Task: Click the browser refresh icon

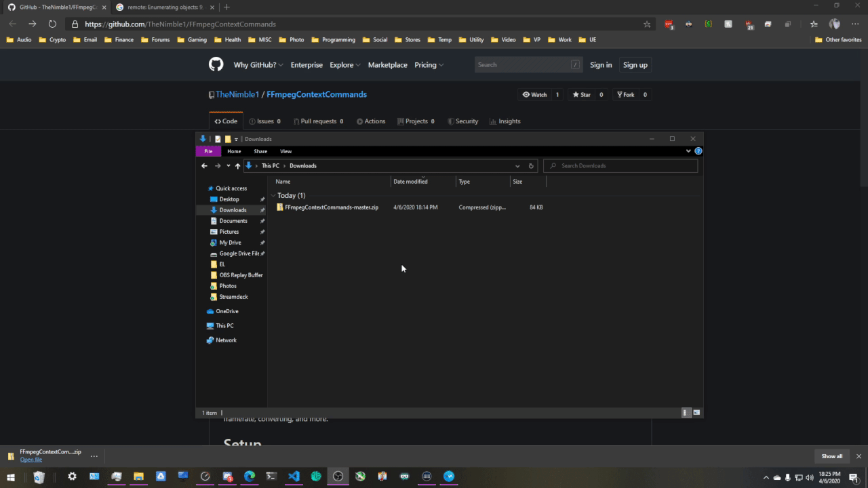Action: pyautogui.click(x=52, y=24)
